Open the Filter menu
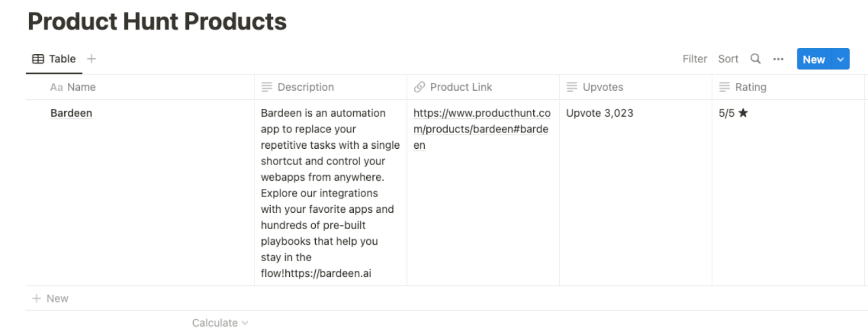This screenshot has width=868, height=335. point(694,59)
